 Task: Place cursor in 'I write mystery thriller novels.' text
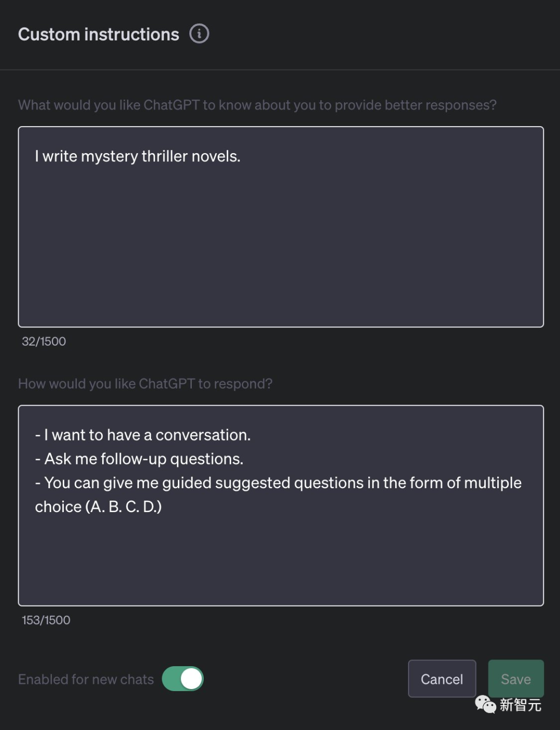(138, 156)
